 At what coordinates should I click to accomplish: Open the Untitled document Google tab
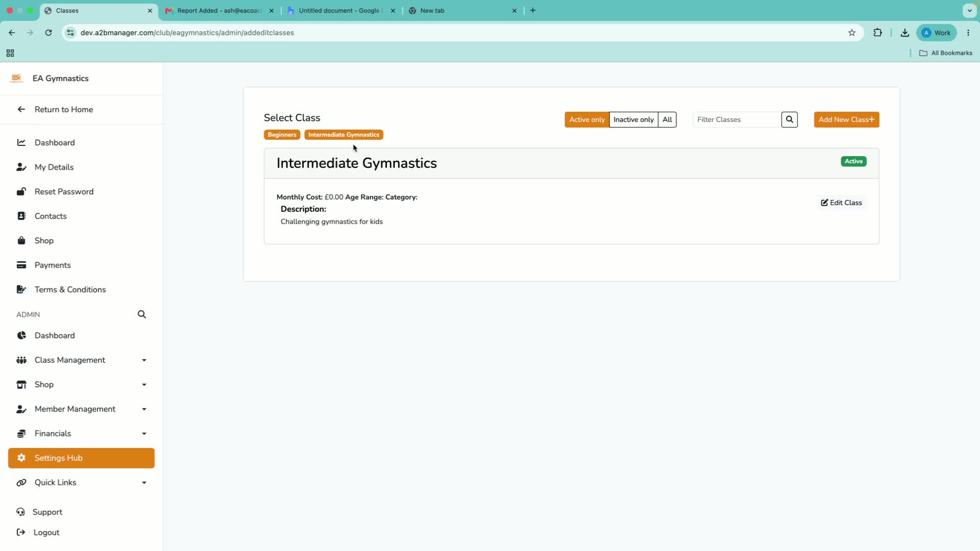point(341,11)
